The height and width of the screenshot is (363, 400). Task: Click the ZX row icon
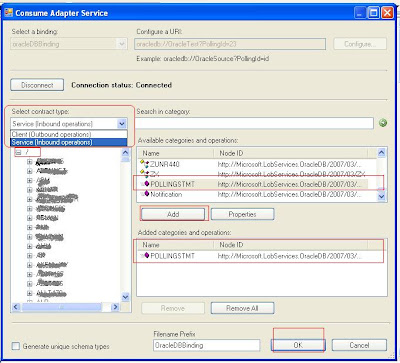point(144,174)
